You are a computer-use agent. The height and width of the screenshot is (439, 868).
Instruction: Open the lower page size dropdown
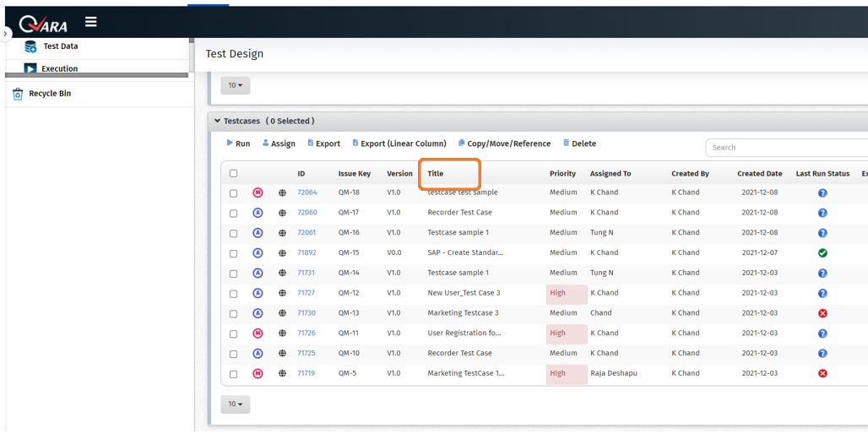point(236,404)
